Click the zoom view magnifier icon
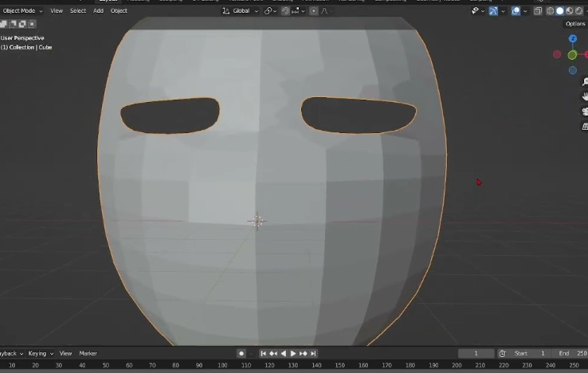This screenshot has width=588, height=373. pos(585,81)
